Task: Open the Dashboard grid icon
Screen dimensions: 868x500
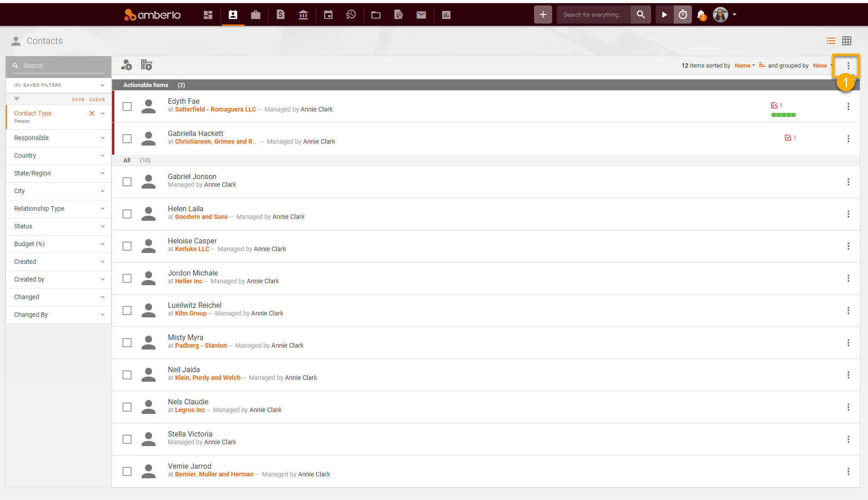Action: 208,15
